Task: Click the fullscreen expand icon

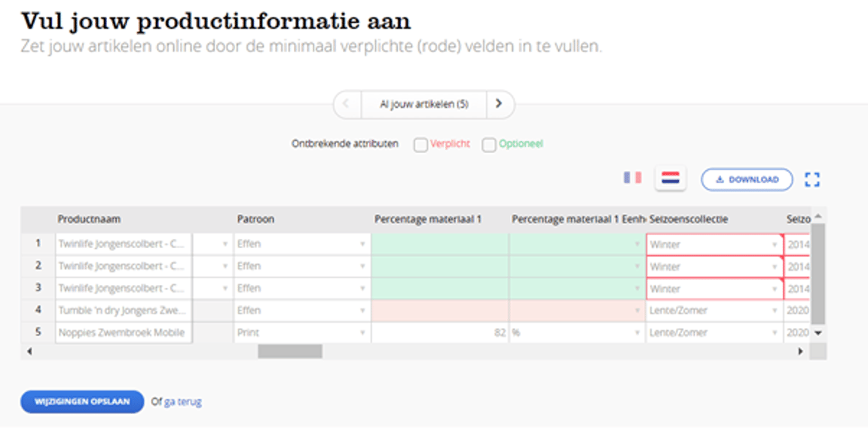Action: [x=811, y=179]
